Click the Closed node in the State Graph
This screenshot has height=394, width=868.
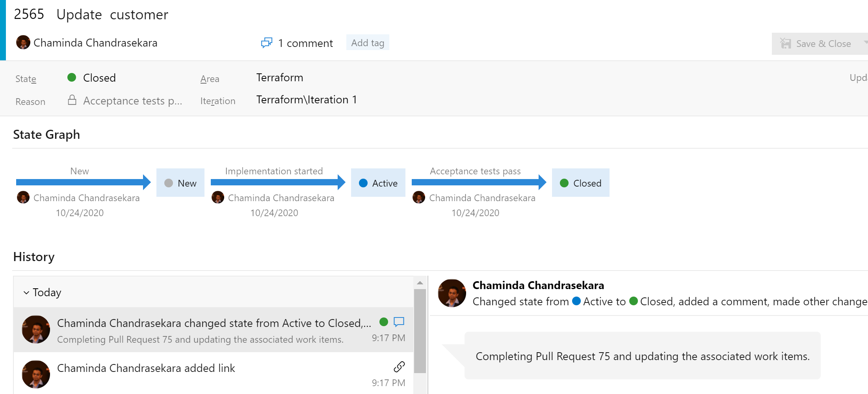(x=581, y=183)
